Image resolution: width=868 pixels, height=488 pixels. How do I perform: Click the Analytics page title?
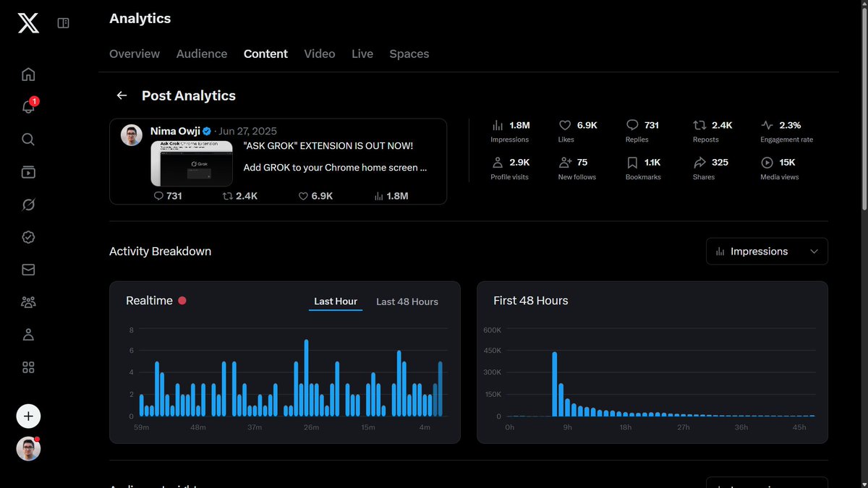point(140,19)
